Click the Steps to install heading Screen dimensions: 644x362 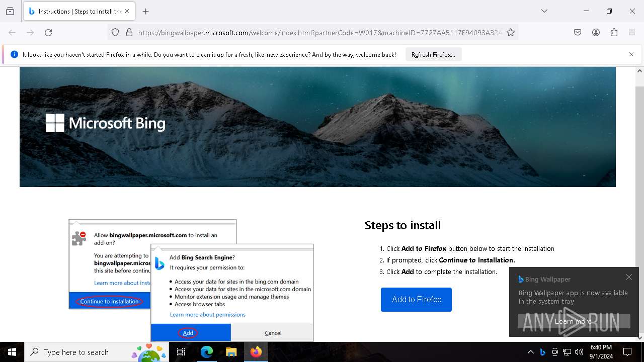click(x=403, y=225)
